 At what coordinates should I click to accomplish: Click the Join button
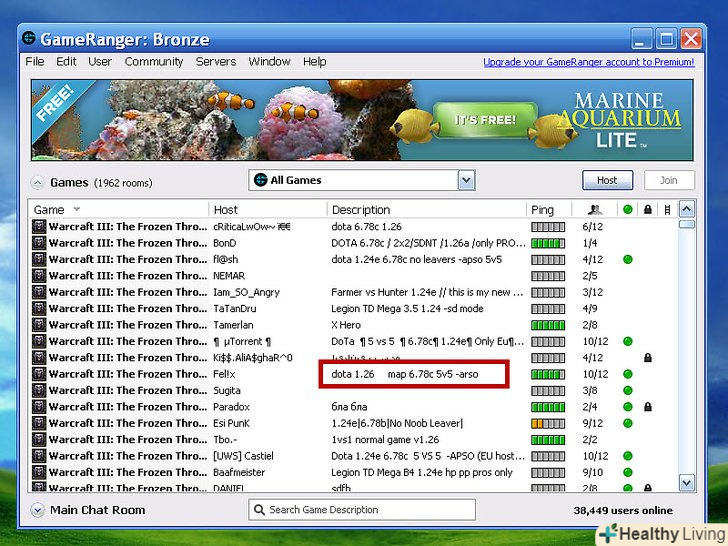coord(669,180)
